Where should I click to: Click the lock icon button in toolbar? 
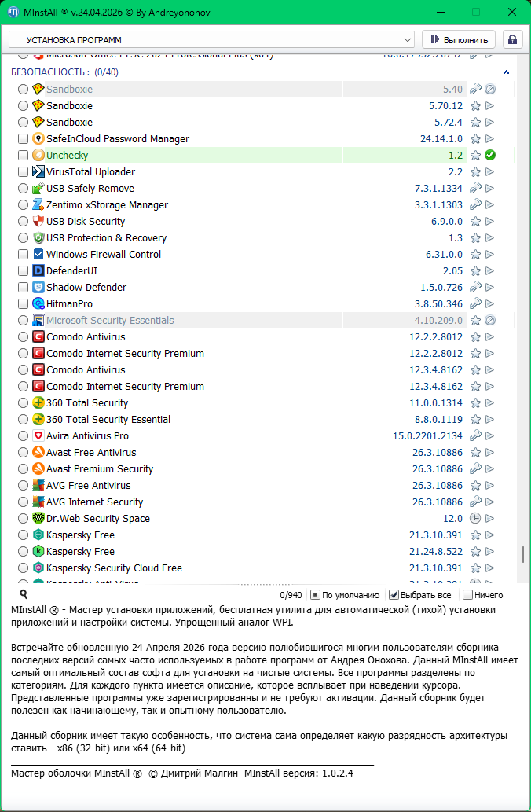point(513,39)
